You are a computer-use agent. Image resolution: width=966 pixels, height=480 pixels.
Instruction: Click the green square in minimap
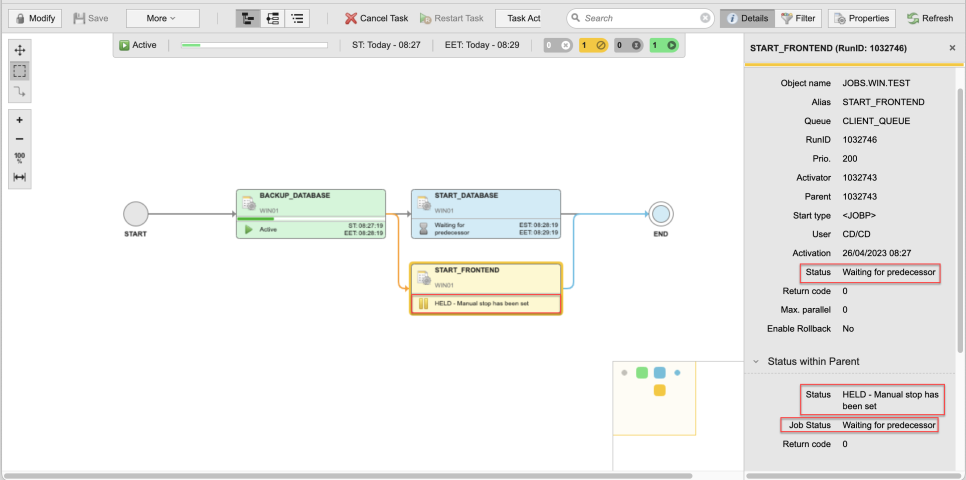[x=642, y=372]
